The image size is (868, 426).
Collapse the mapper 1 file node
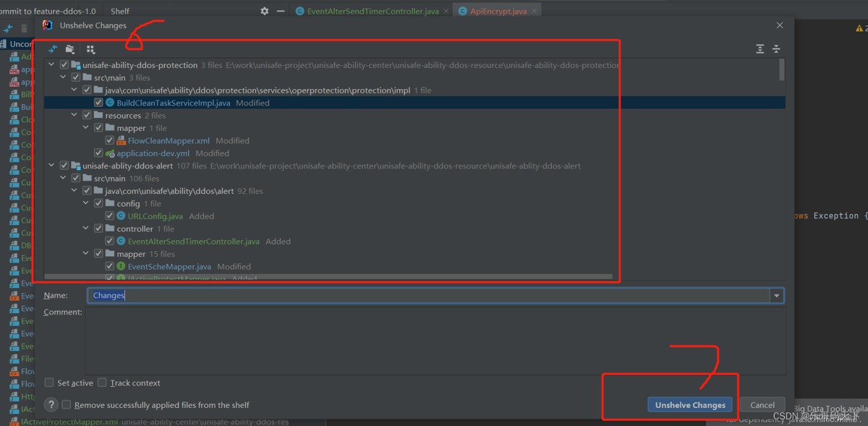pos(87,128)
